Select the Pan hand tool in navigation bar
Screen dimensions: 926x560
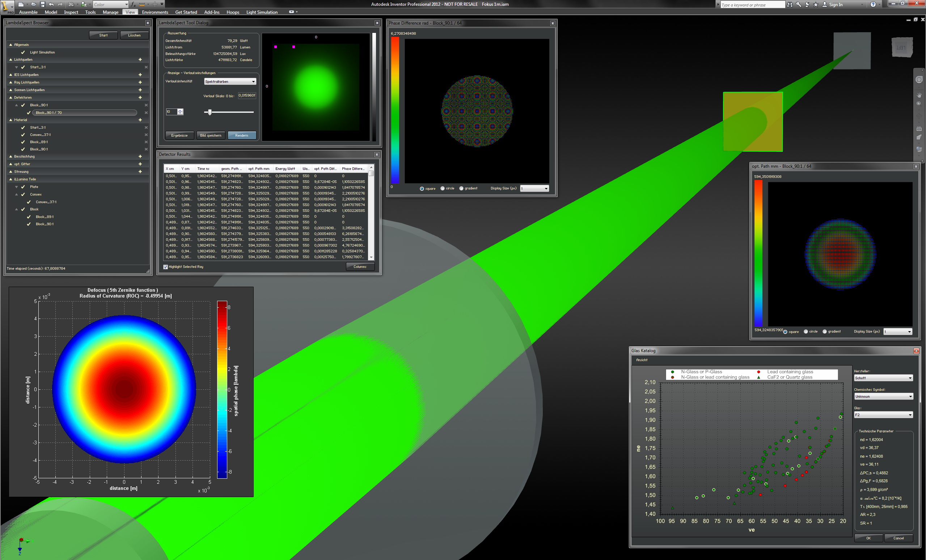click(x=919, y=95)
